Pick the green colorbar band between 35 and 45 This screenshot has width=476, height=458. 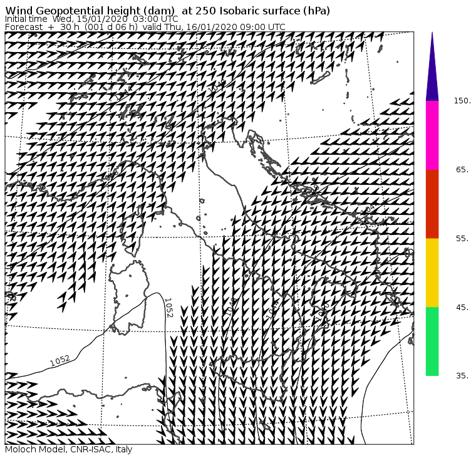pos(432,341)
